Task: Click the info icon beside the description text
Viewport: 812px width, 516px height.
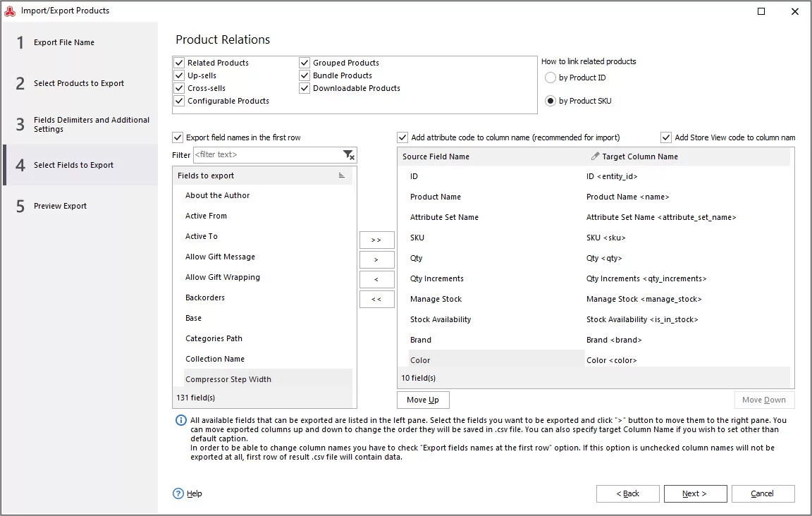Action: click(180, 420)
